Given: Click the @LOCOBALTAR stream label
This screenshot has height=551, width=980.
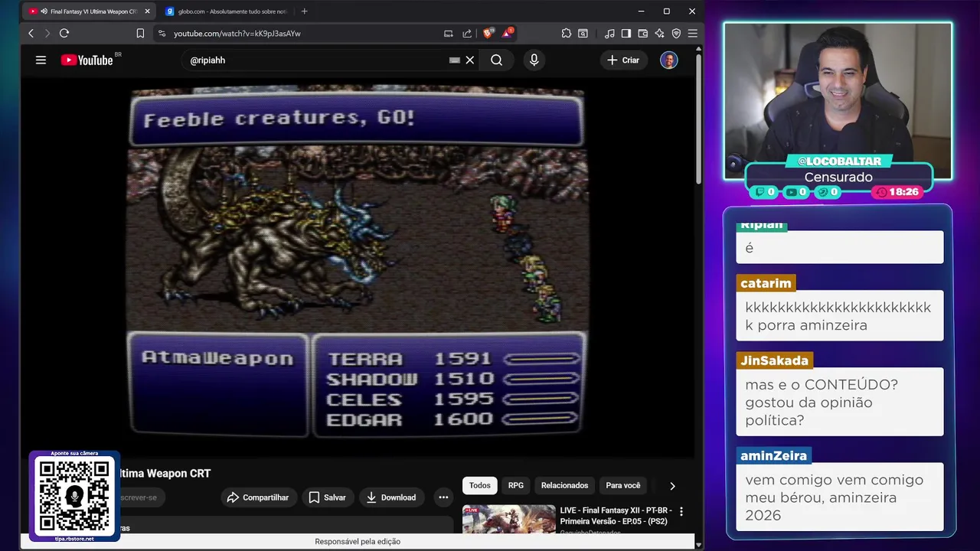Looking at the screenshot, I should 839,161.
